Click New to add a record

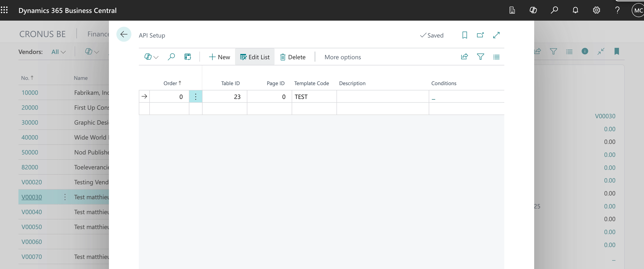(219, 57)
